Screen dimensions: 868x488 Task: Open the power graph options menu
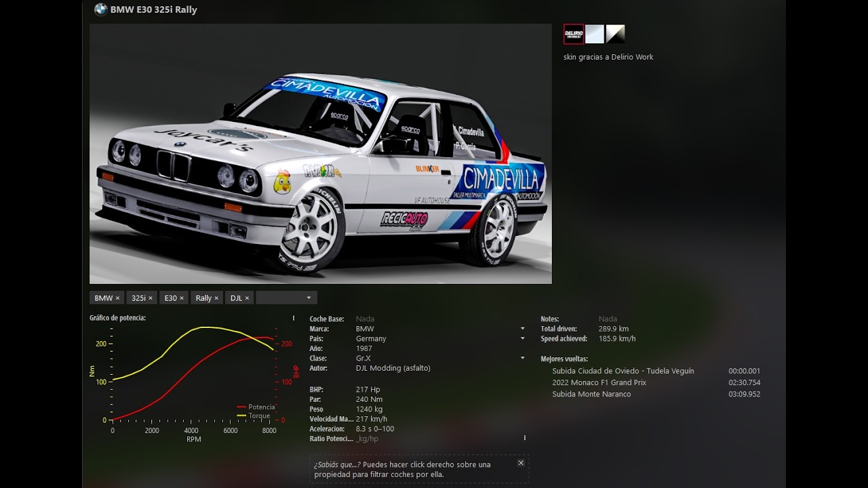294,318
